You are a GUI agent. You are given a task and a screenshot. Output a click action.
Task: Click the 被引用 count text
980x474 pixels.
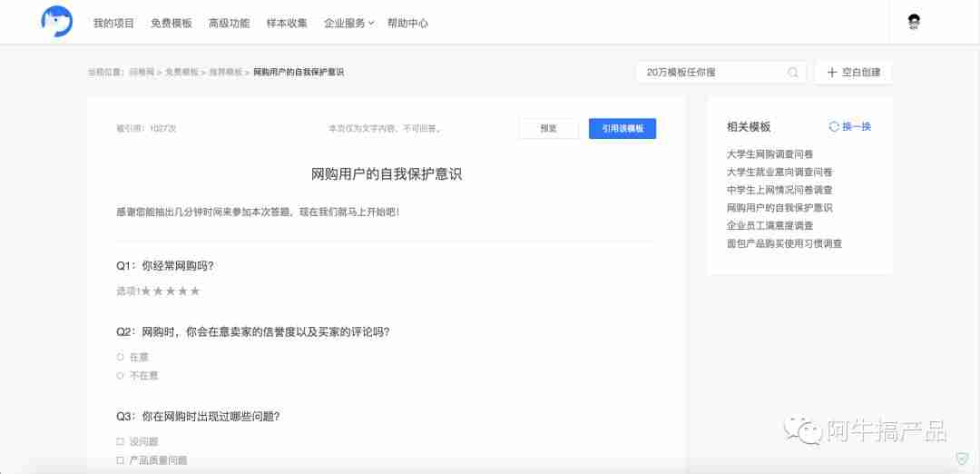pos(146,129)
